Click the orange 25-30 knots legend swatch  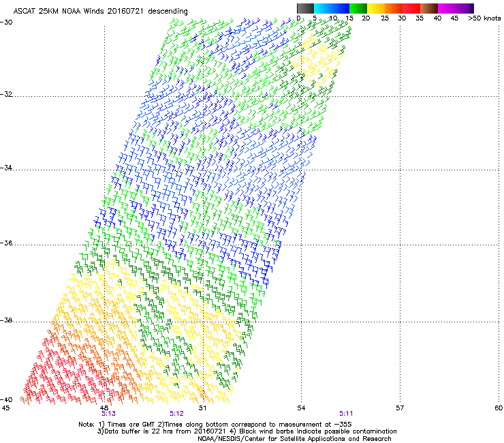(394, 8)
